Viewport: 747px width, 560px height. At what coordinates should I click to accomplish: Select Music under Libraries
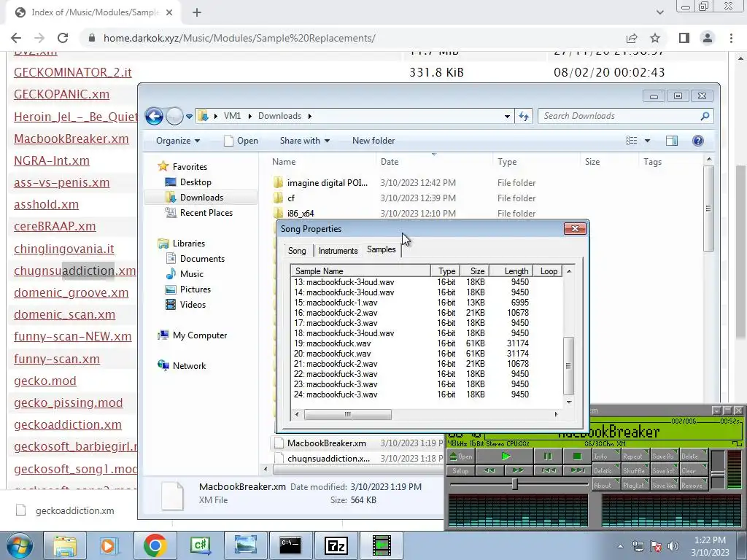[x=192, y=274]
